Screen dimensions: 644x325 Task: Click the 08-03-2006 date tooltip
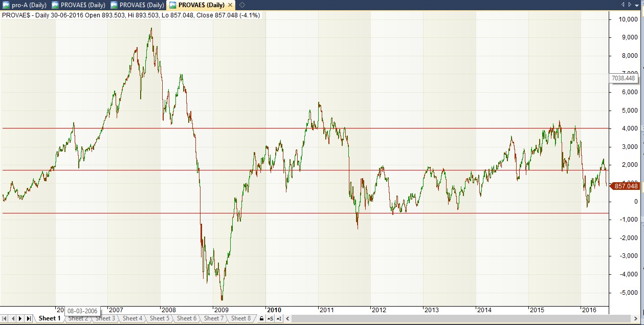[82, 311]
